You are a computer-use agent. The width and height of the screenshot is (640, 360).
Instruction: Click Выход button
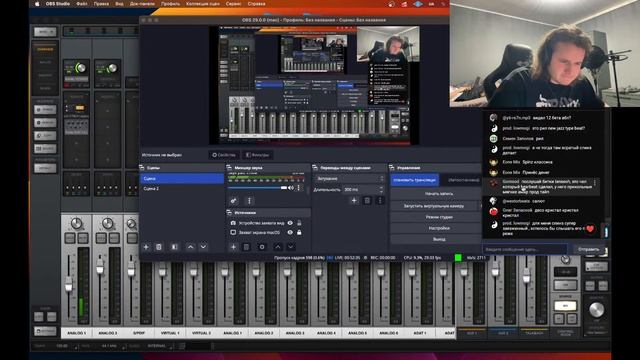(439, 239)
